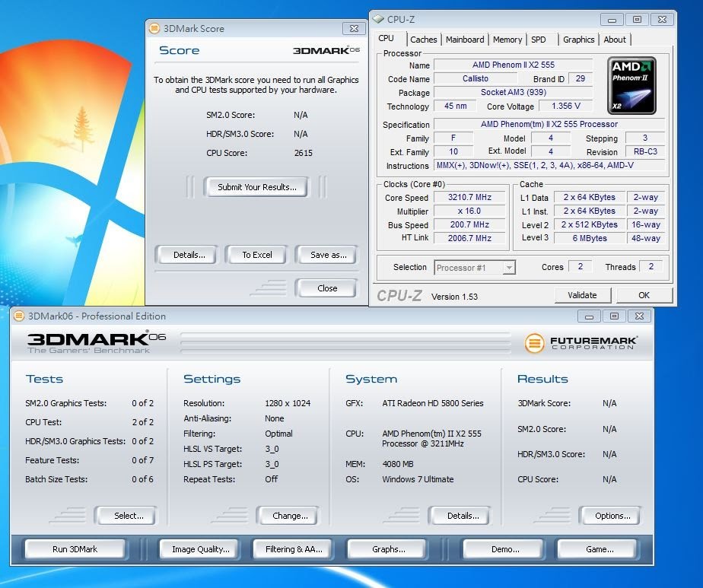Viewport: 703px width, 588px height.
Task: Click the Bus Speed value 200.7 MHz
Action: (x=469, y=224)
